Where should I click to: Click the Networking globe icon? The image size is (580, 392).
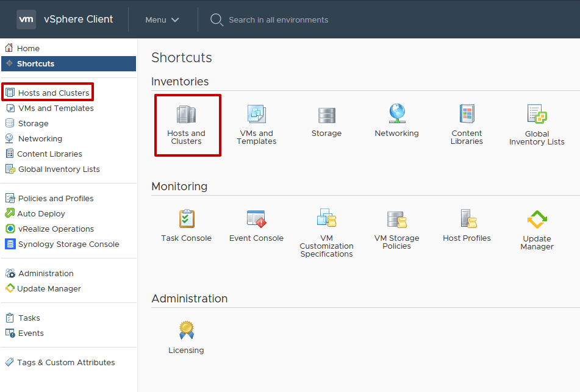click(x=396, y=116)
